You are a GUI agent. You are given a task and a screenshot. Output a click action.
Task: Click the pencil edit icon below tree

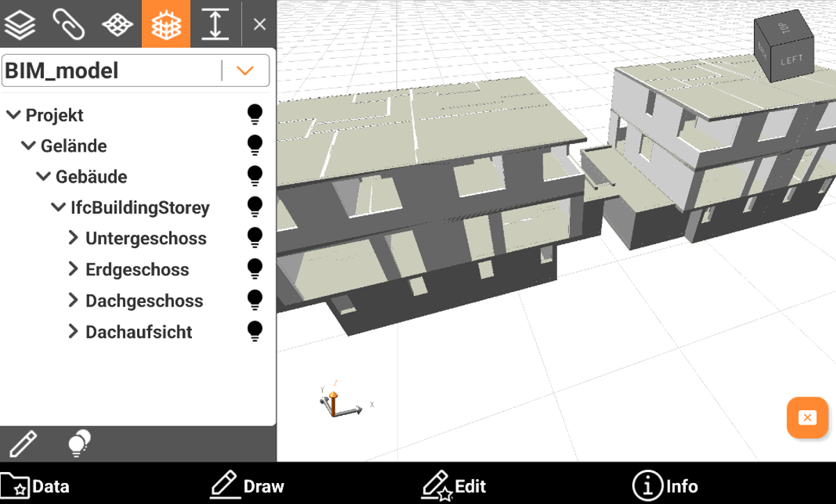point(23,444)
